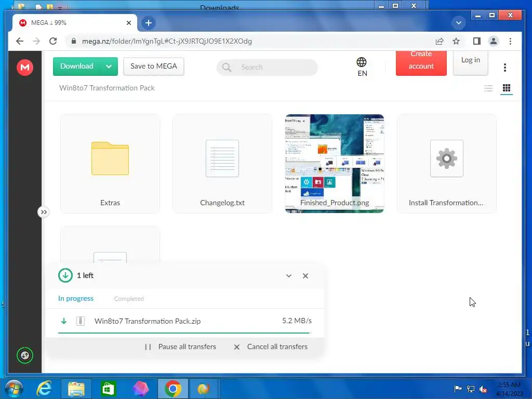Click the taskbar clock
Screen dimensions: 532x399
(x=509, y=389)
